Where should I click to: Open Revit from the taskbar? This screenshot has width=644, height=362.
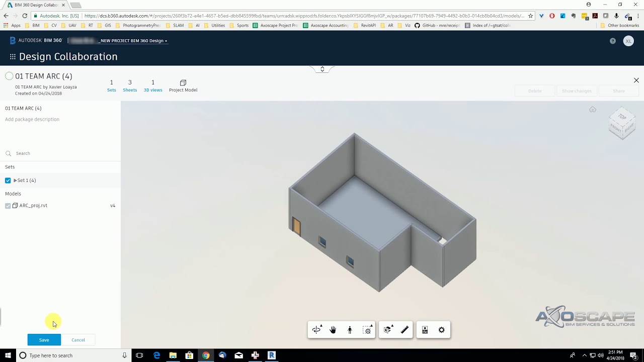click(272, 355)
